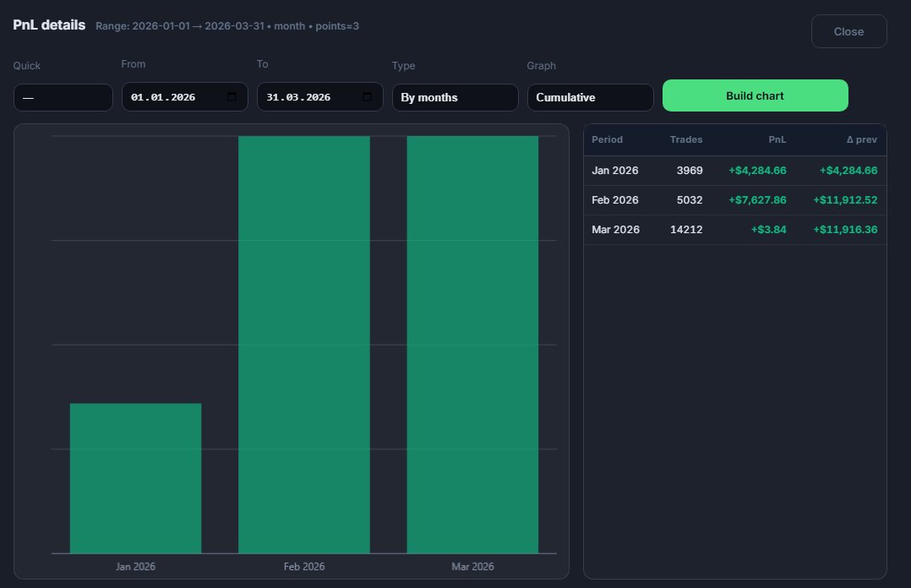This screenshot has width=911, height=588.
Task: Click PnL value +$3.84
Action: point(769,230)
